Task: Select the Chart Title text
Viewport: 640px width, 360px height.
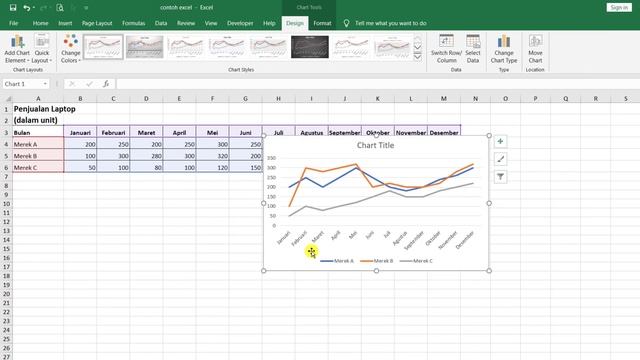Action: click(x=376, y=145)
